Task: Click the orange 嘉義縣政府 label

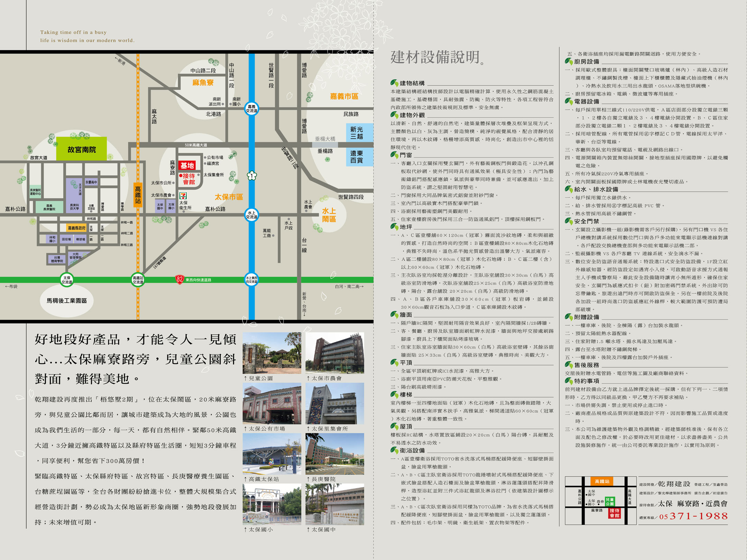Action: click(x=76, y=228)
